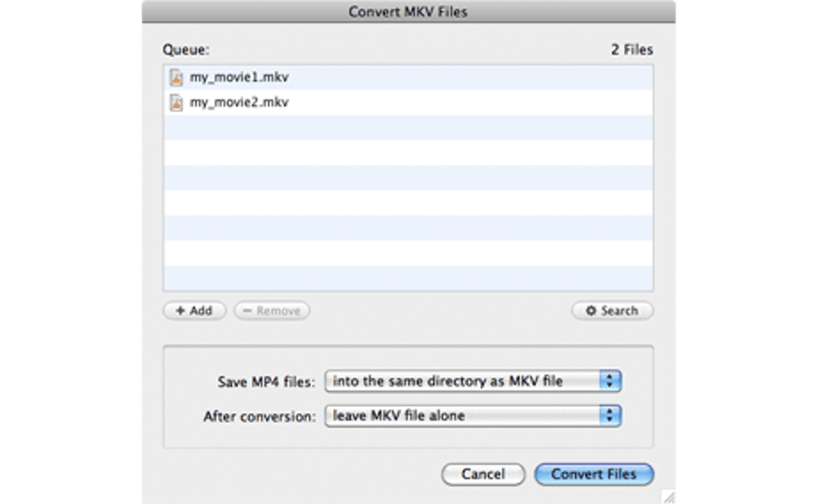Click the plus icon on the Add button
The image size is (816, 504).
click(x=180, y=310)
